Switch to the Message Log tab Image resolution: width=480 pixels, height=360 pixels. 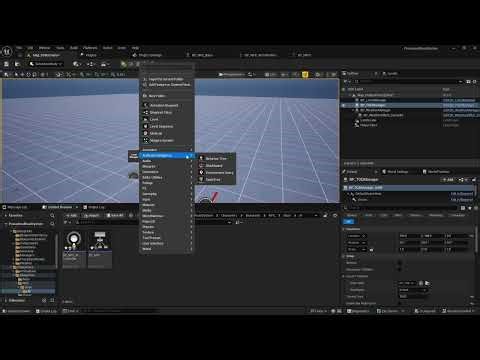(15, 207)
